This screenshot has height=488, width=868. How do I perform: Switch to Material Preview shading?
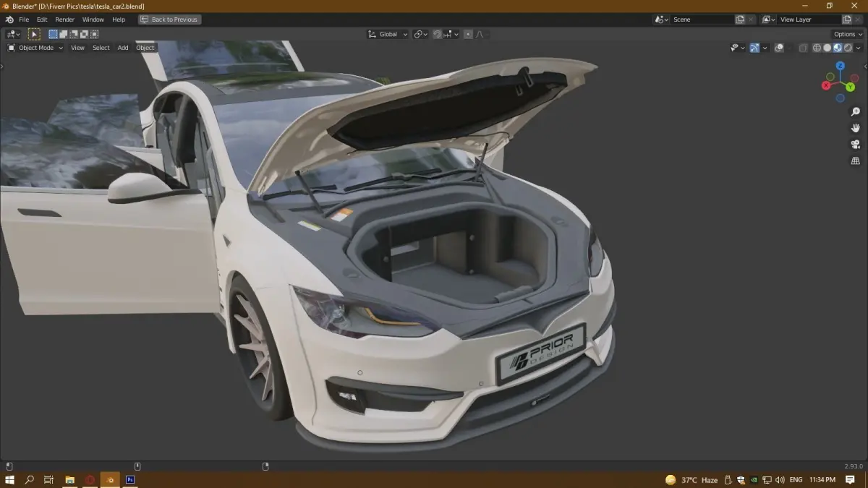tap(838, 48)
